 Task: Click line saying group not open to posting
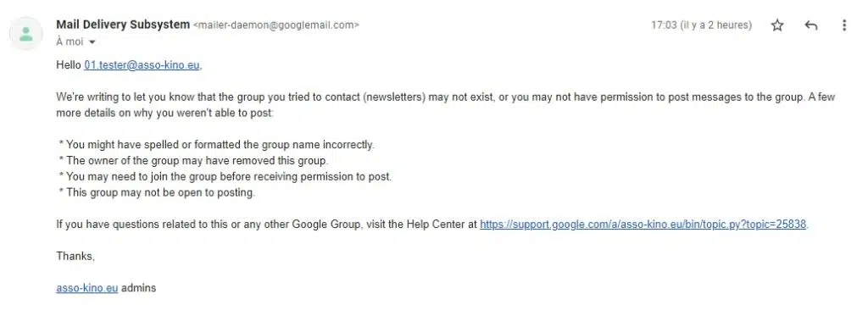pyautogui.click(x=157, y=193)
